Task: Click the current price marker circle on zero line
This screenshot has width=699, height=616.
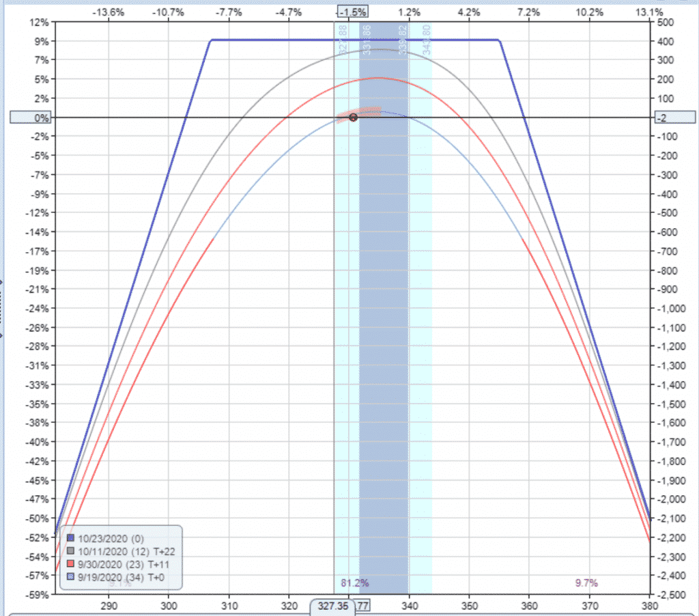Action: coord(353,117)
